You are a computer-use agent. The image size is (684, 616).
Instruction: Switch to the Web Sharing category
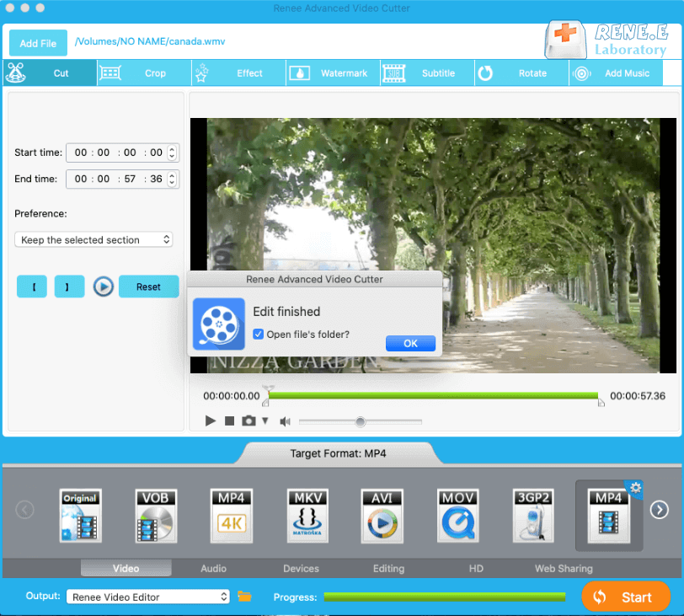click(564, 569)
